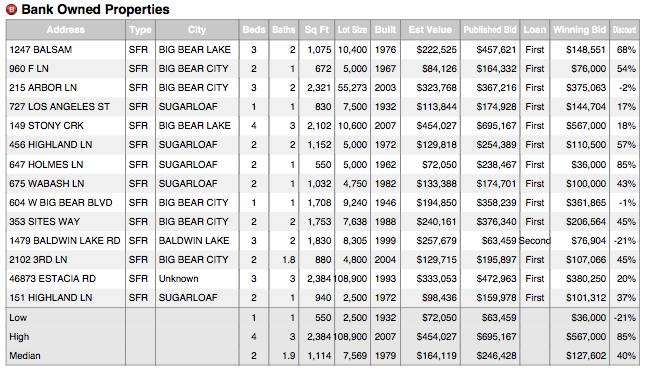The image size is (647, 371).
Task: Click the 149 STONY CRK winning bid $567,000
Action: 586,125
